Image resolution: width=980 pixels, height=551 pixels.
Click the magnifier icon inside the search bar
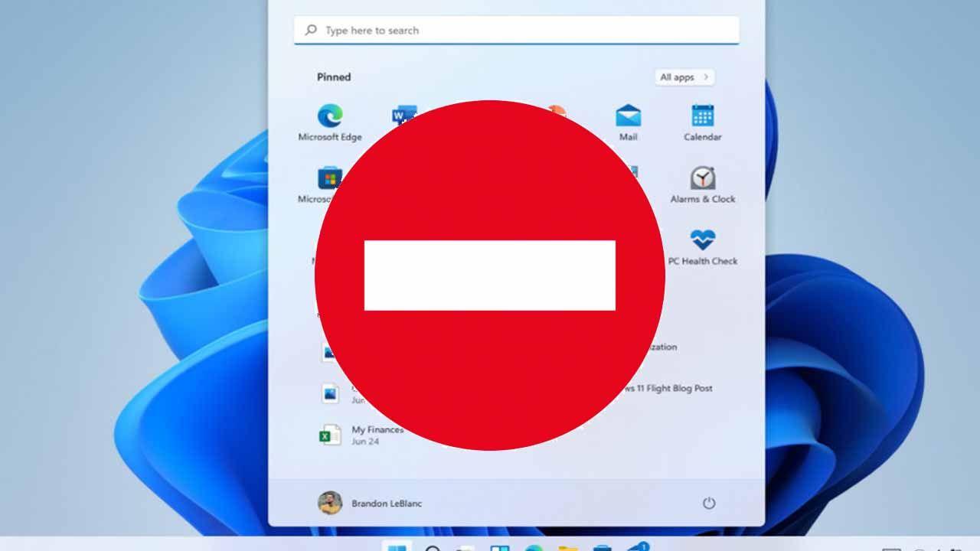click(x=309, y=30)
